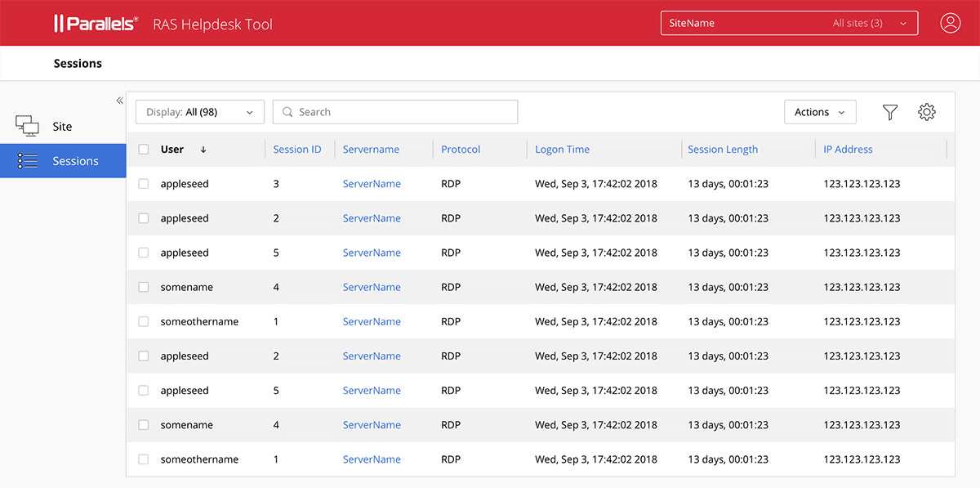Tick checkbox of first somename row
Screen dimensions: 980x488
(144, 287)
